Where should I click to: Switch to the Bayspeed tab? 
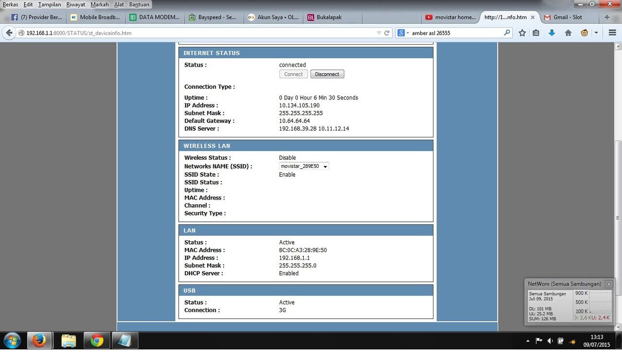point(214,17)
